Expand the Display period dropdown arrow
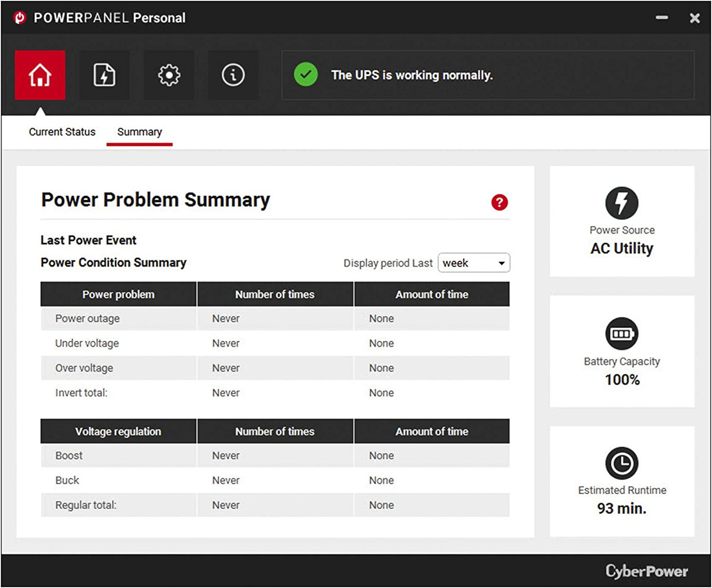The image size is (712, 588). pos(501,263)
